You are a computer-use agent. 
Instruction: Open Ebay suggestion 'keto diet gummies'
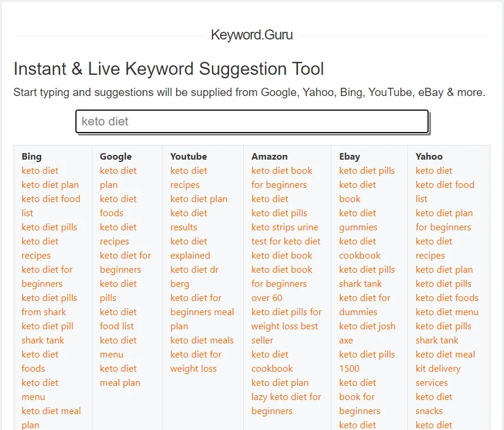tap(358, 220)
